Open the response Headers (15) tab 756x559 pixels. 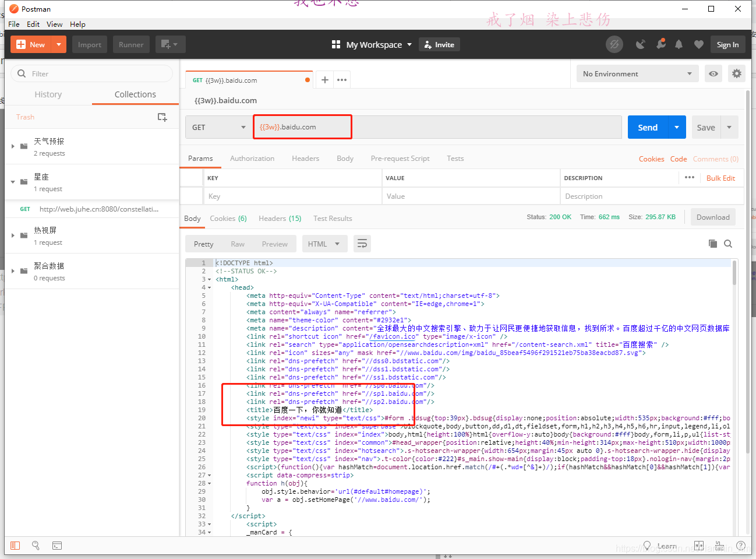coord(280,219)
